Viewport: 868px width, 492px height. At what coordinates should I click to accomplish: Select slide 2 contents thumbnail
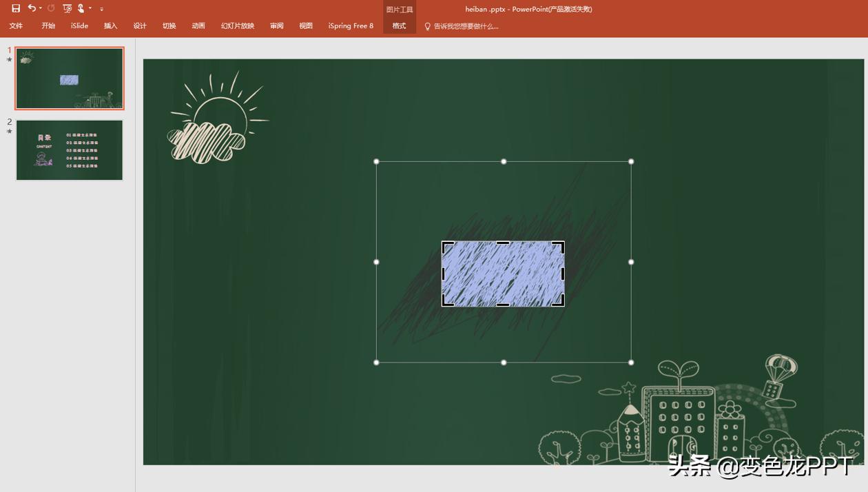(70, 150)
